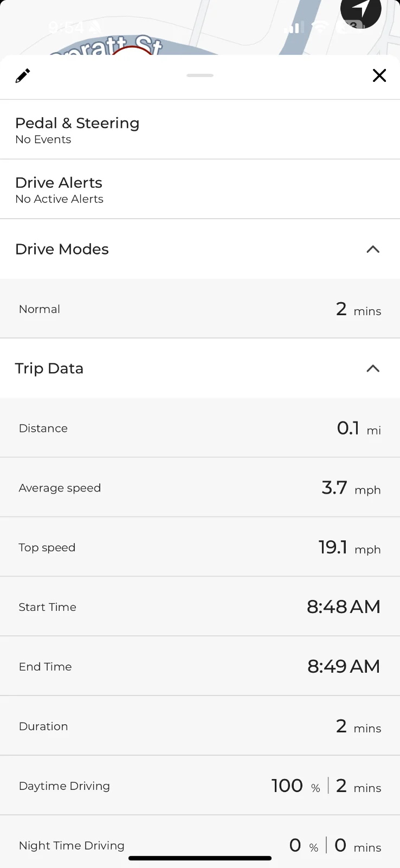Grab the sheet drag handle
Viewport: 400px width, 868px height.
click(200, 75)
